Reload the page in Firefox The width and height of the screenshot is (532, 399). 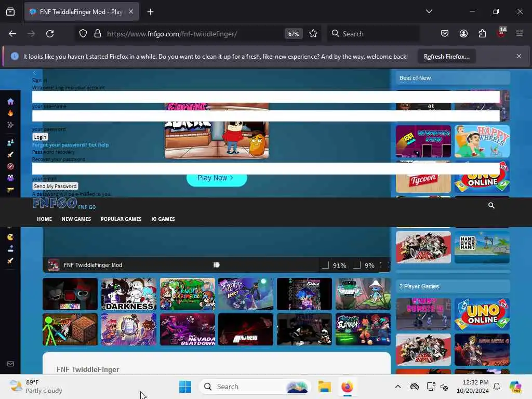pyautogui.click(x=50, y=34)
